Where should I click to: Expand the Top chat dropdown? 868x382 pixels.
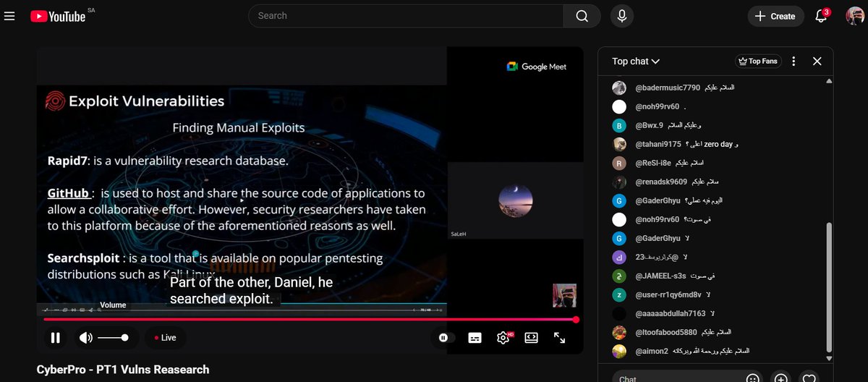[636, 61]
